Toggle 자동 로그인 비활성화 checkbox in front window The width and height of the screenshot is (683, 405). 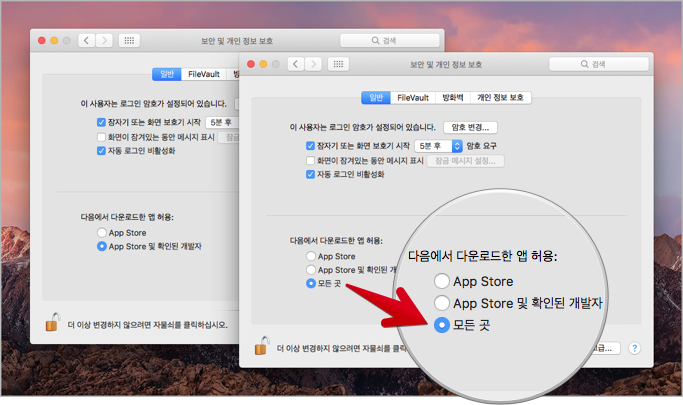click(x=311, y=175)
